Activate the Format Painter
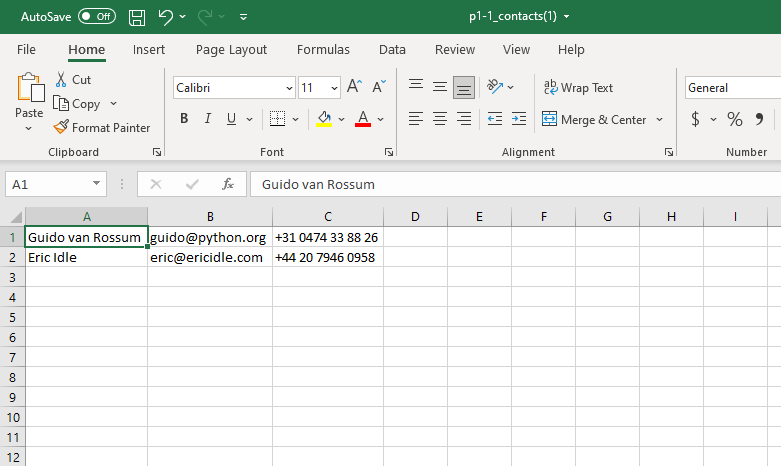This screenshot has width=781, height=466. click(x=102, y=127)
